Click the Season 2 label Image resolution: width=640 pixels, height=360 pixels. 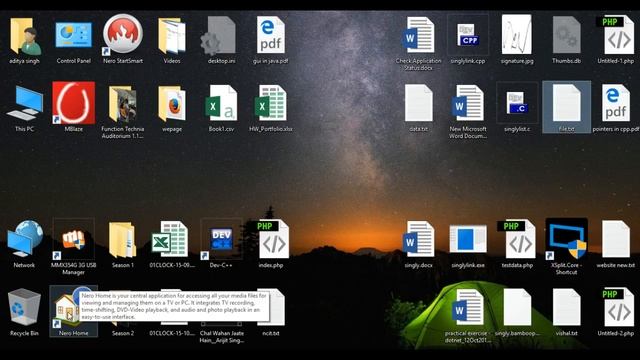point(123,333)
